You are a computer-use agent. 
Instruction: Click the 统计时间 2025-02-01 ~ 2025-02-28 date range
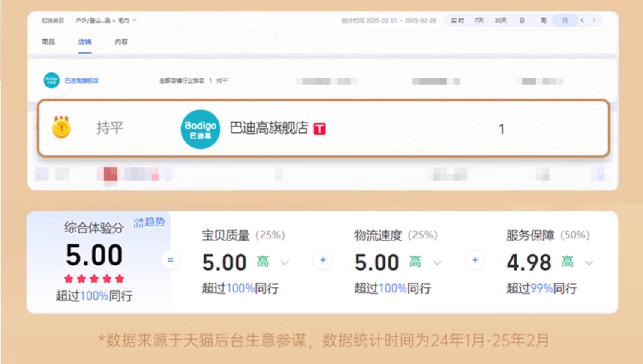pyautogui.click(x=388, y=20)
